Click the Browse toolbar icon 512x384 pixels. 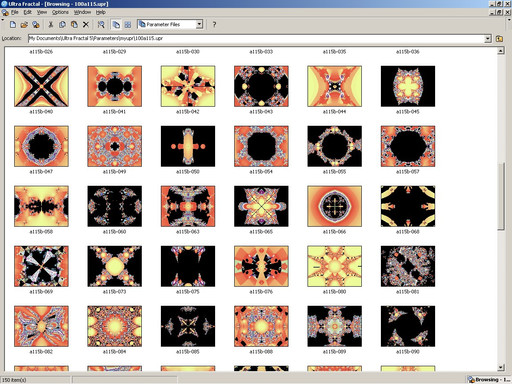(x=36, y=24)
